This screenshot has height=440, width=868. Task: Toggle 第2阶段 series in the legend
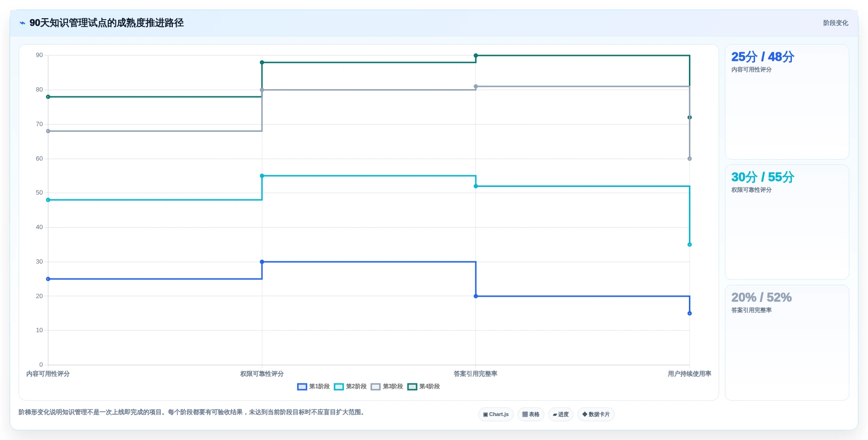click(350, 386)
